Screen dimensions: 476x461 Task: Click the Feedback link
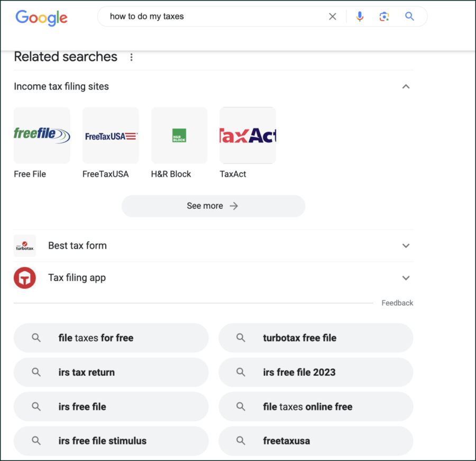coord(397,303)
